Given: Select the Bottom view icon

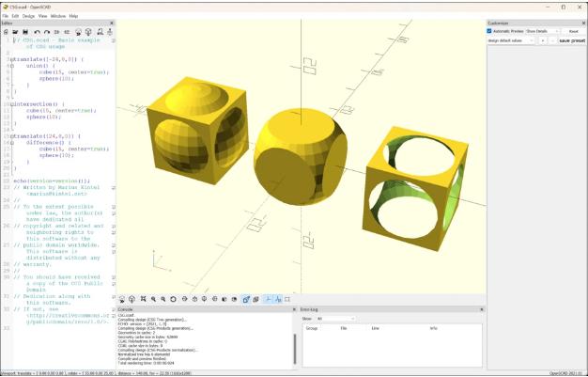Looking at the screenshot, I should point(205,299).
